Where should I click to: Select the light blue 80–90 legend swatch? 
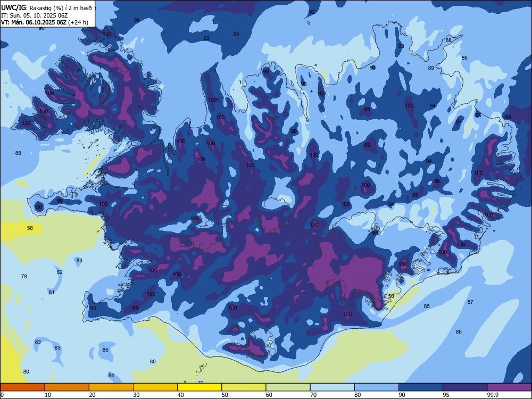(377, 387)
